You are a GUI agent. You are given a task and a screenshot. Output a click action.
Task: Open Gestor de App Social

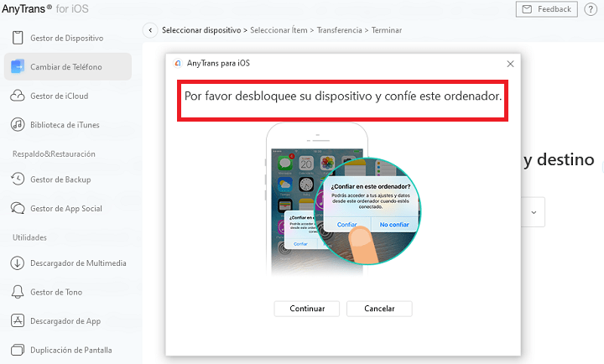(68, 208)
